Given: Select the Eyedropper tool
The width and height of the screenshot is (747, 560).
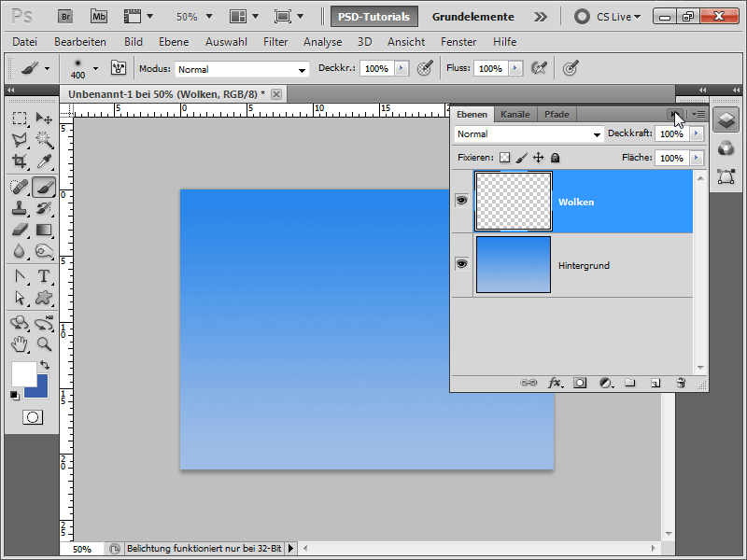Looking at the screenshot, I should (x=44, y=161).
